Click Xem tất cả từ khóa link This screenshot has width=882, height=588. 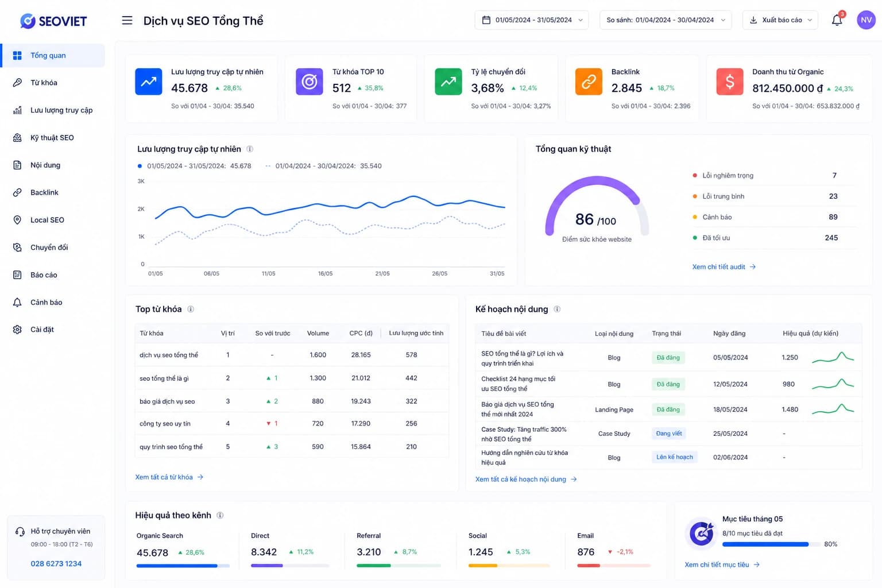[169, 477]
